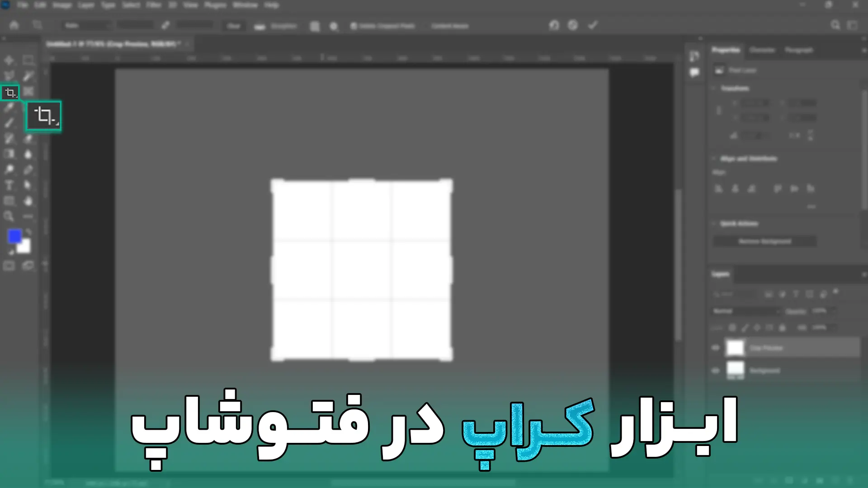Screen dimensions: 868x488
Task: Select the Move tool
Action: tap(9, 60)
